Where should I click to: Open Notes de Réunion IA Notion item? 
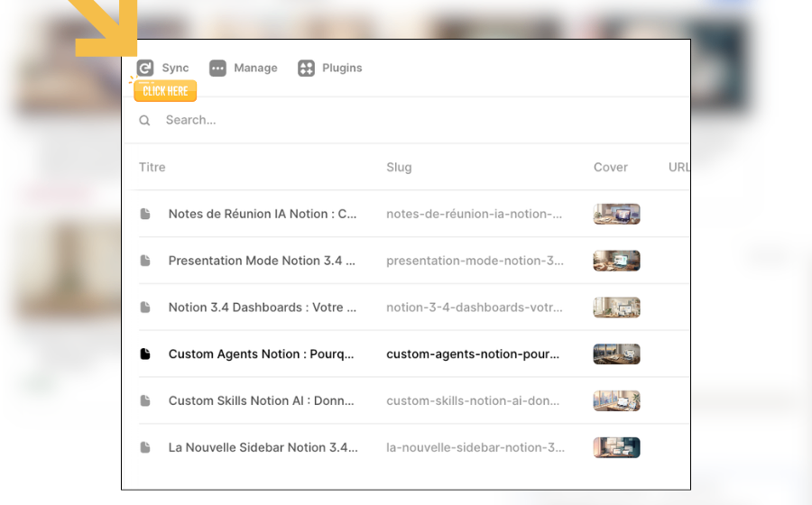point(263,214)
